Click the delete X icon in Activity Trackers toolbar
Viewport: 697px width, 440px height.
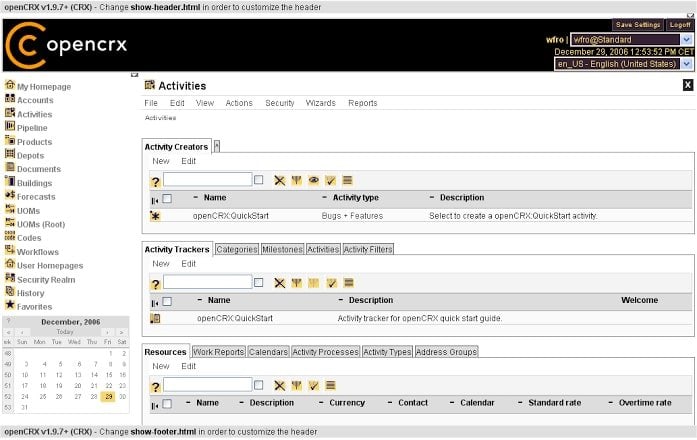pos(279,283)
